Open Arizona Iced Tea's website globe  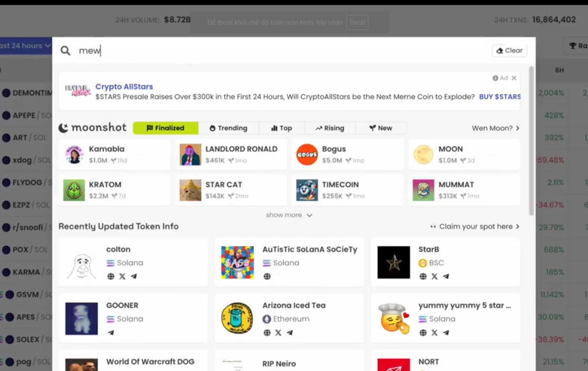click(x=267, y=332)
